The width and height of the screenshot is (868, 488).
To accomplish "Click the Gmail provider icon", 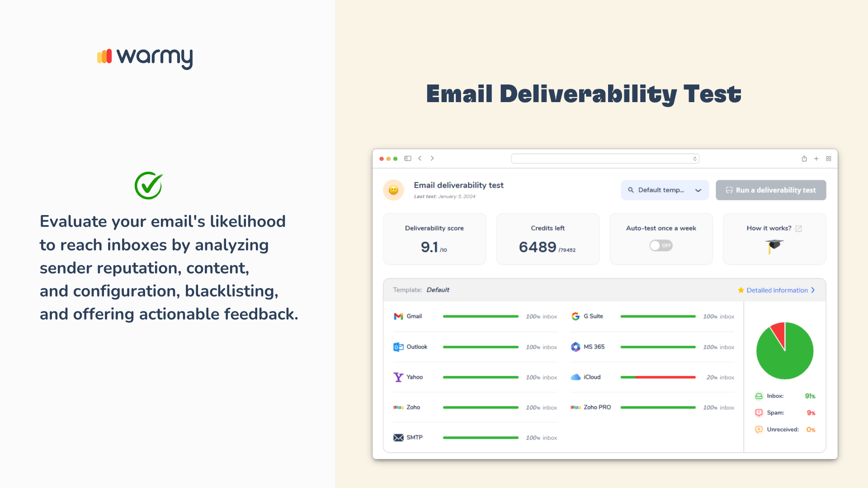I will 398,316.
